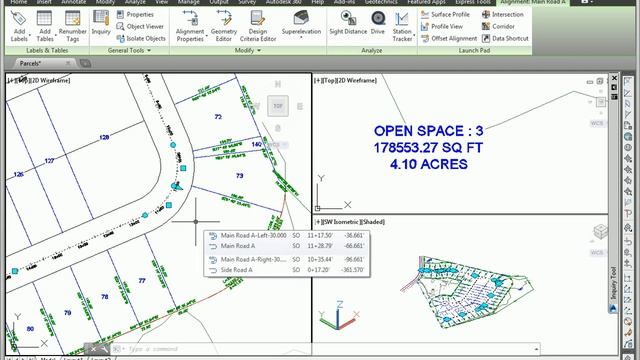Click parcel number 128 label
This screenshot has width=640, height=360.
click(104, 137)
